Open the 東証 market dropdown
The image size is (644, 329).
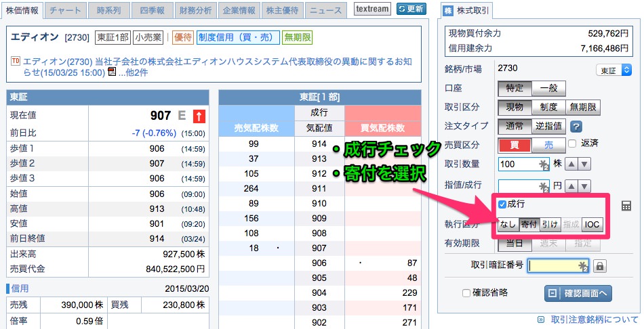click(x=613, y=70)
